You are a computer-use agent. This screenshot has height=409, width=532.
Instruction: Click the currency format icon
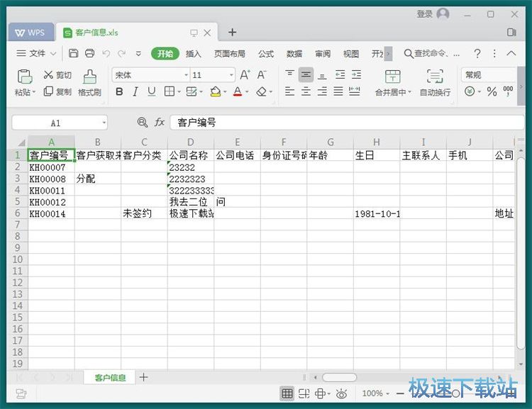[x=470, y=91]
